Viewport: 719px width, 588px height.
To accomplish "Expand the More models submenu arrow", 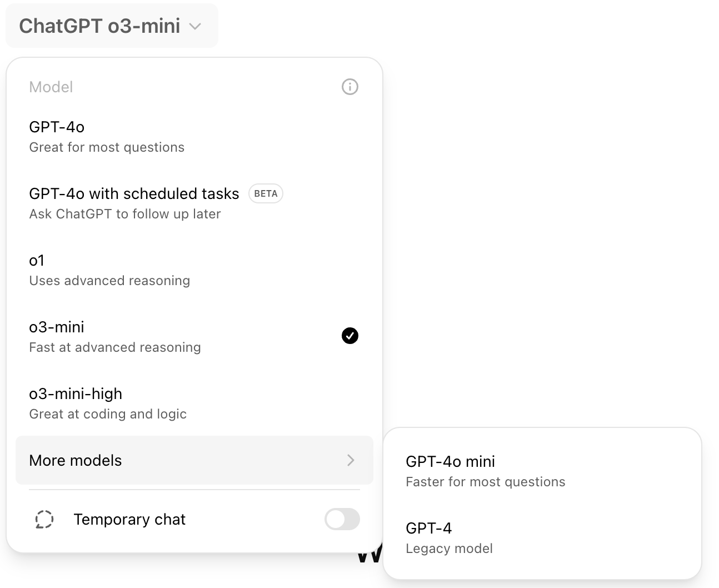I will coord(351,460).
